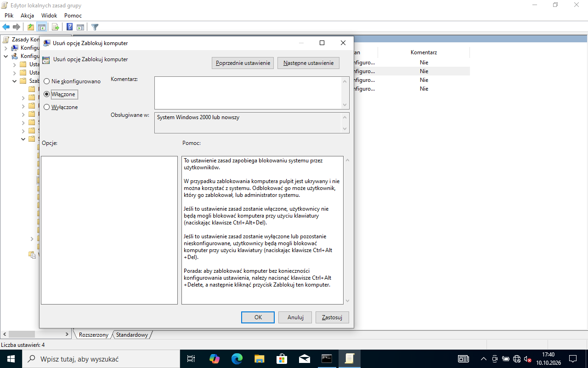Click the up-one-level folder toolbar icon
588x368 pixels.
pyautogui.click(x=30, y=27)
